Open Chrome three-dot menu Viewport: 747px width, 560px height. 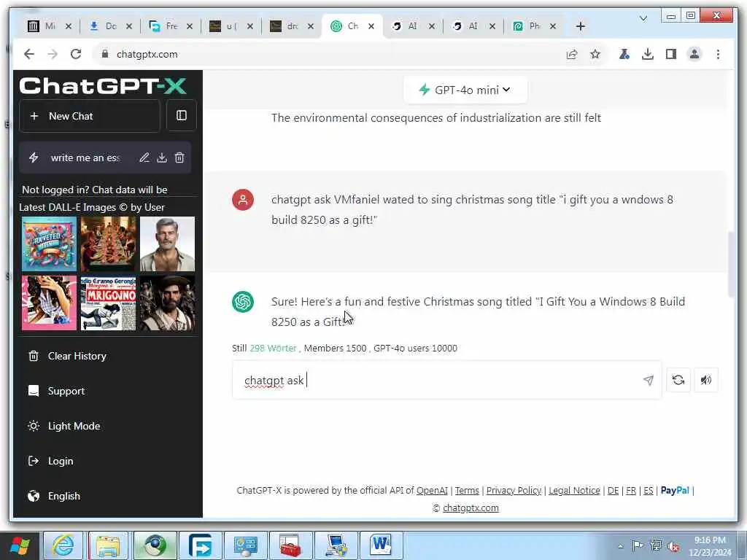click(718, 54)
